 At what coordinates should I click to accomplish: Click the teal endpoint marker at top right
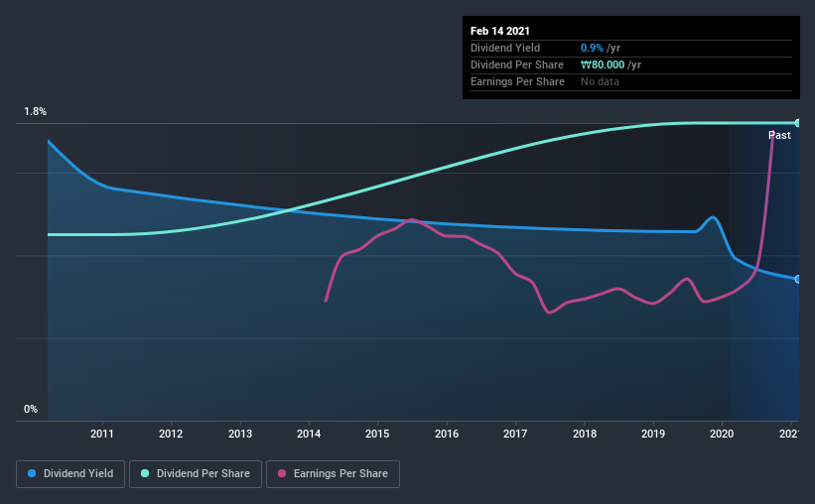click(x=797, y=123)
